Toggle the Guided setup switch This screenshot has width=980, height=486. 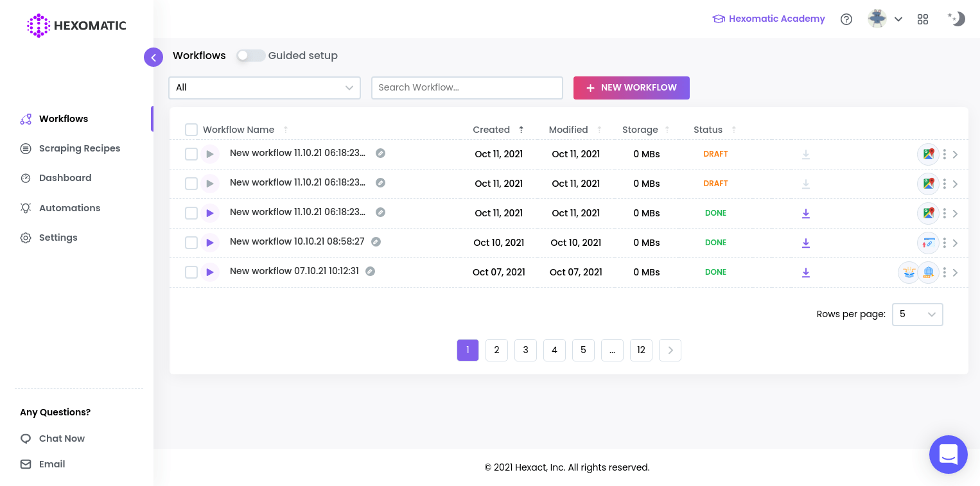coord(250,56)
